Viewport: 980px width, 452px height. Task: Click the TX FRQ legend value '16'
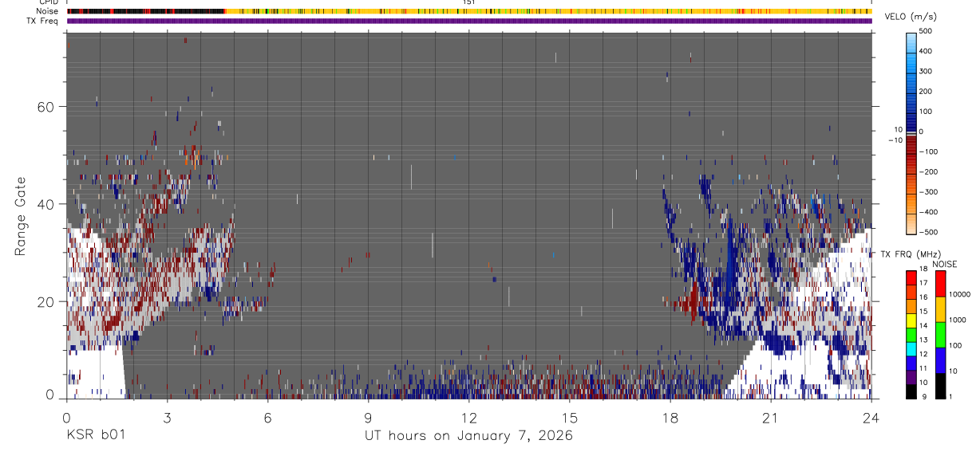point(923,297)
